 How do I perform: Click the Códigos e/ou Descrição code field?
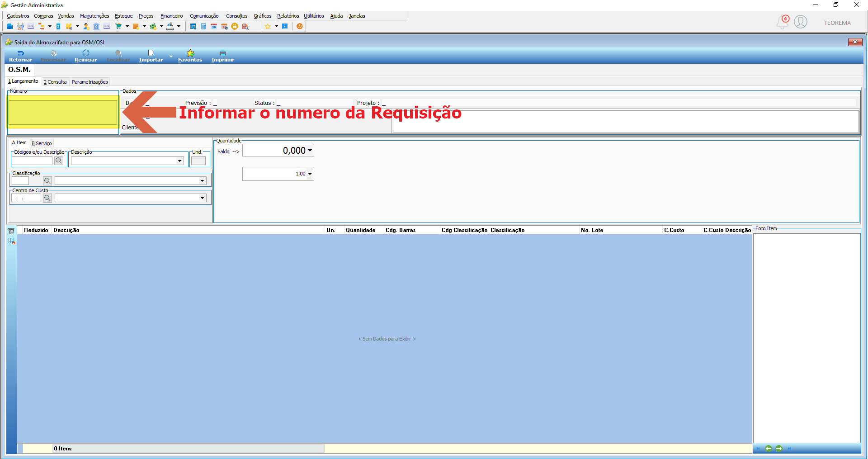[x=32, y=161]
